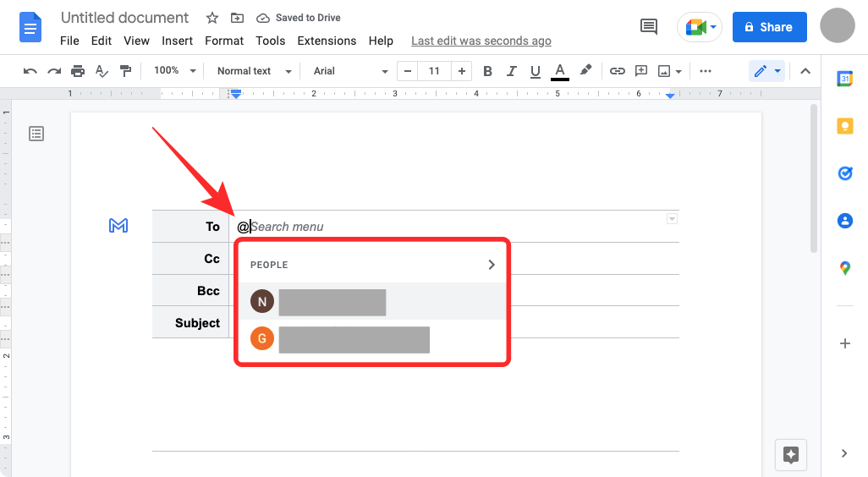Click the font size field showing 11
This screenshot has width=868, height=477.
coord(434,71)
